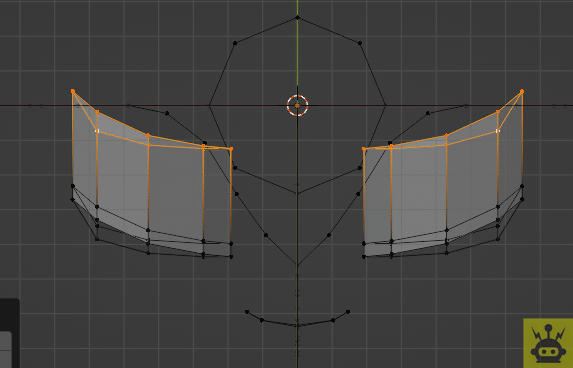Select the outer top corner vertex of the left mesh
Screen dimensions: 573x368
click(73, 91)
